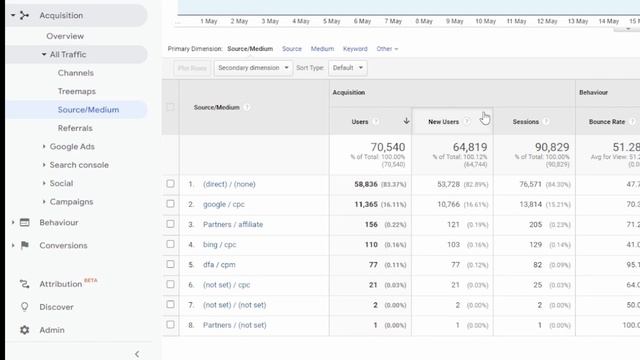Open the Partners / affiliate source link

(x=233, y=224)
